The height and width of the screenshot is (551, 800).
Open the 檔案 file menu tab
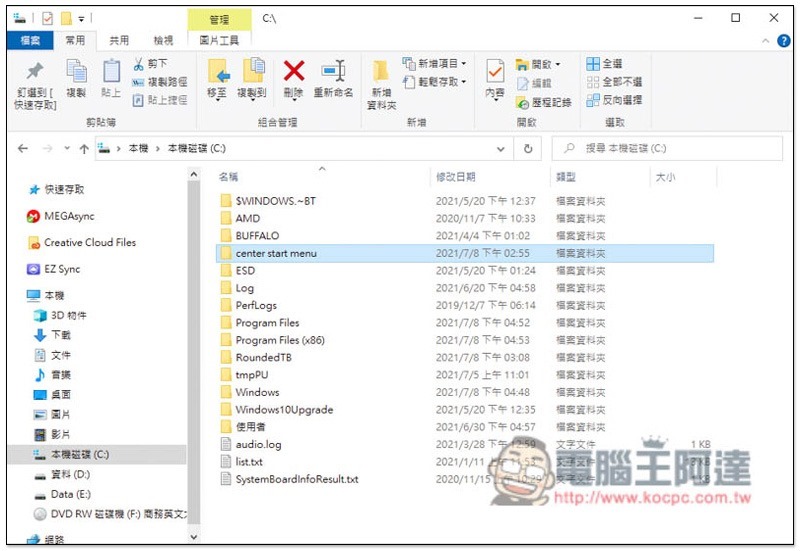point(30,40)
